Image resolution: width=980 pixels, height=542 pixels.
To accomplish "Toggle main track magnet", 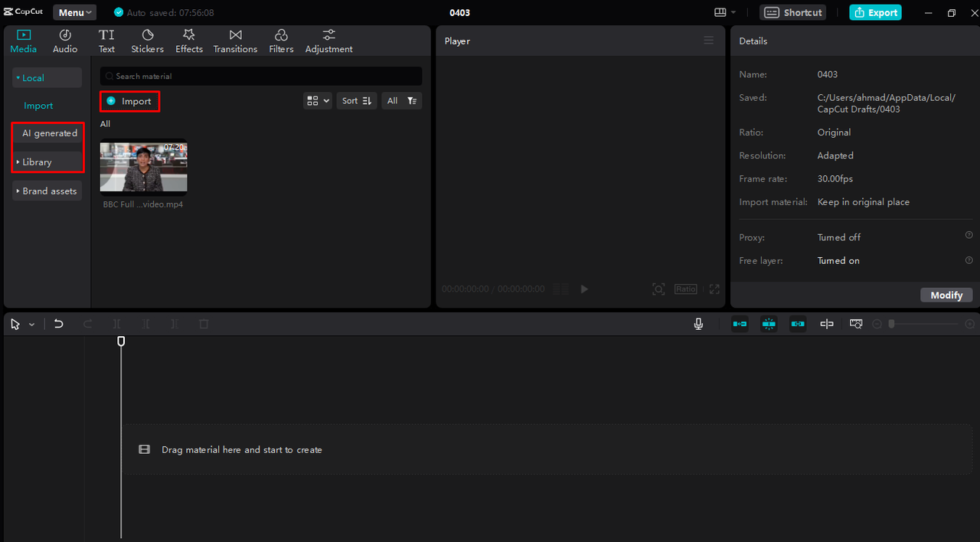I will (740, 324).
